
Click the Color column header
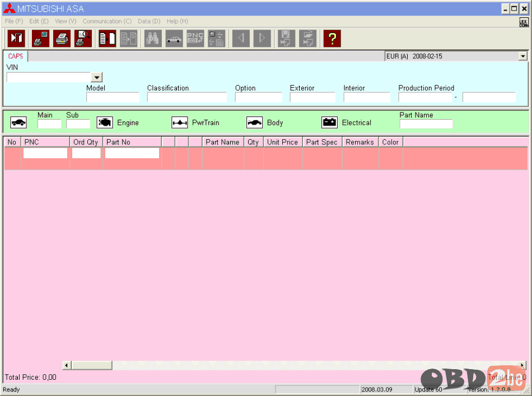point(391,142)
